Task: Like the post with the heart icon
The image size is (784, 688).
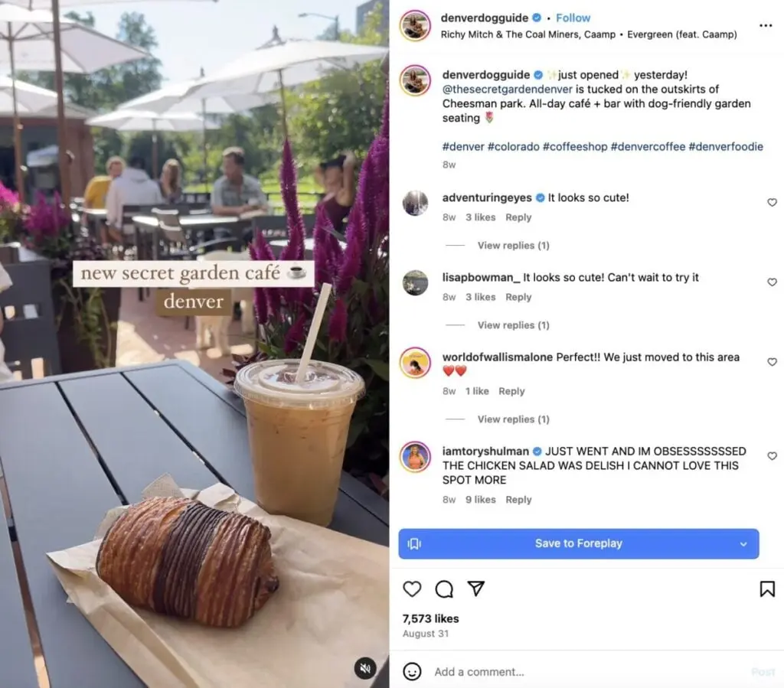Action: pyautogui.click(x=412, y=589)
